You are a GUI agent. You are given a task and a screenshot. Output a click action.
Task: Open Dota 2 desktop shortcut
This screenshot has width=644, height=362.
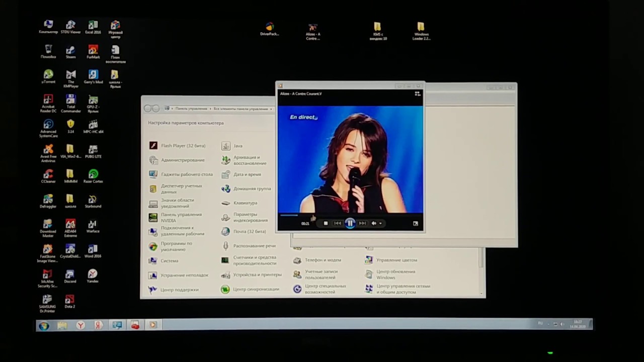click(70, 302)
